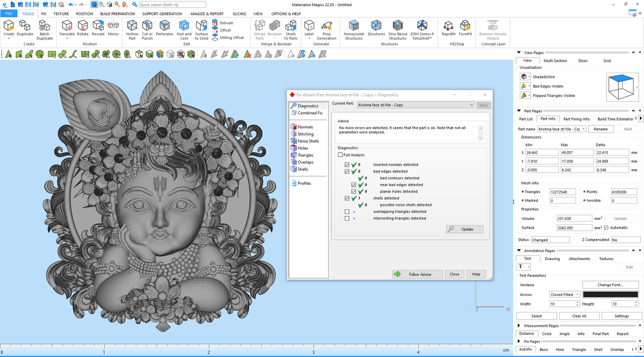
Task: Launch the RapidFit tool
Action: (448, 29)
